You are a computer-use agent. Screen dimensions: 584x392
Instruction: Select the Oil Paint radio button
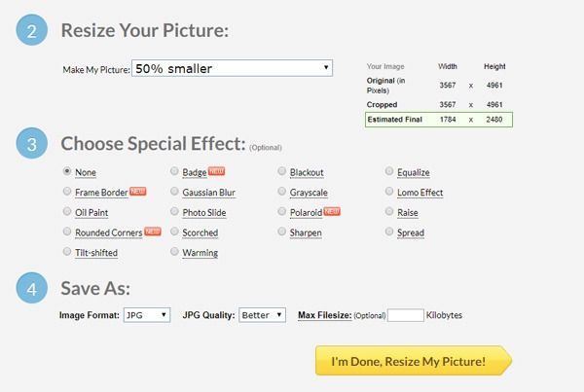[67, 211]
